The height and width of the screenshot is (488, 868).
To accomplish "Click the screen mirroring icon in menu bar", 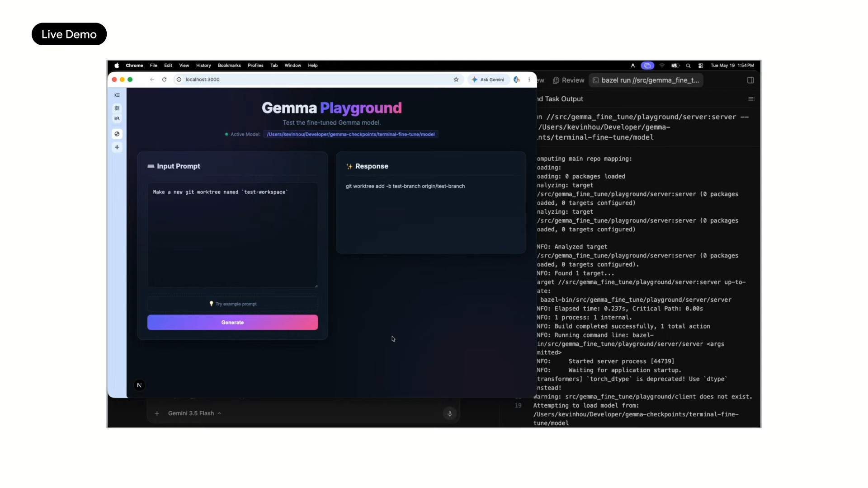I will pos(647,66).
